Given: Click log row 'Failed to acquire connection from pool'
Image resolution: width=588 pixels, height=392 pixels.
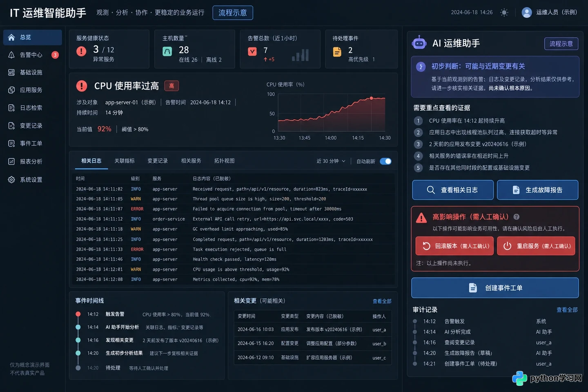Looking at the screenshot, I should [234, 209].
